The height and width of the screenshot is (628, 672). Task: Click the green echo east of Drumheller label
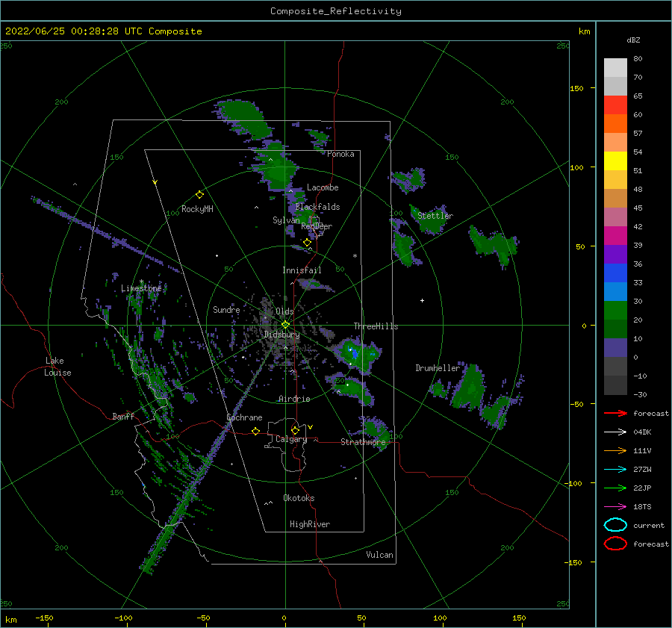[470, 387]
